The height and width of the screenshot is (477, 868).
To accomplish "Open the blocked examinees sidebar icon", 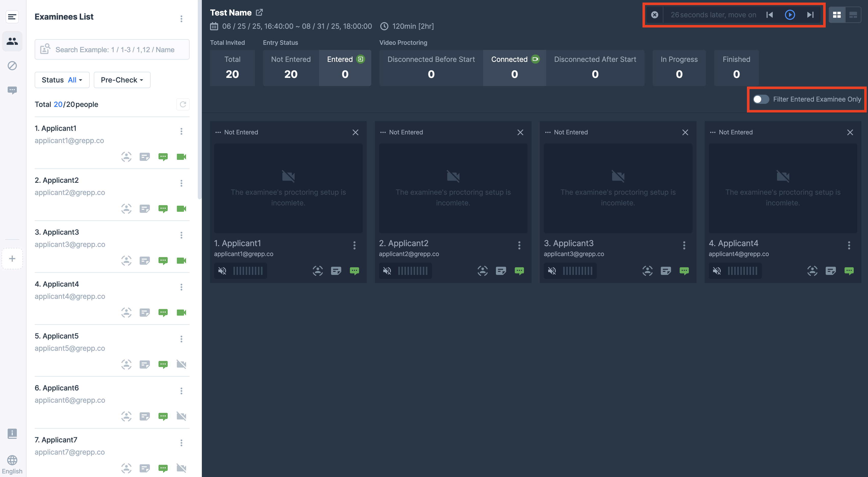I will (12, 66).
